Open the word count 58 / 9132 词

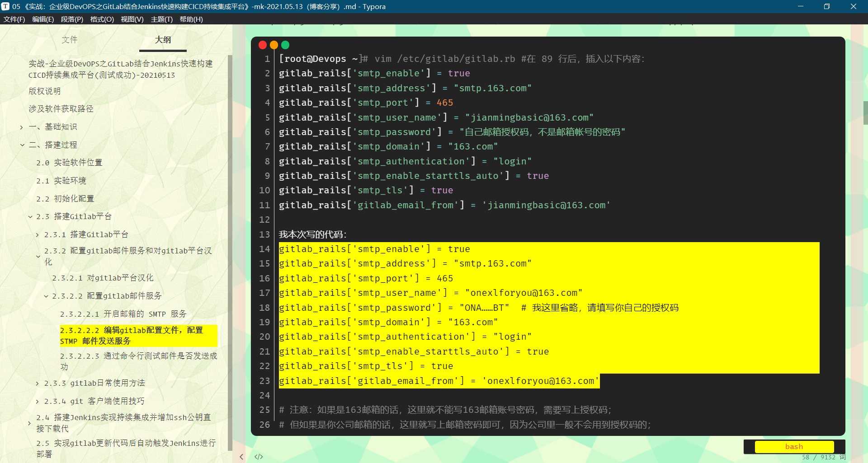pyautogui.click(x=824, y=457)
